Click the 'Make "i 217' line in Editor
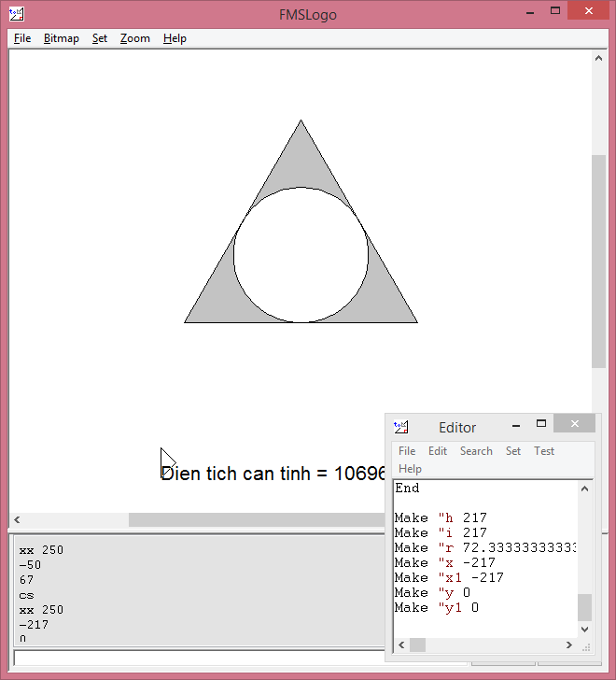This screenshot has width=616, height=680. (441, 532)
